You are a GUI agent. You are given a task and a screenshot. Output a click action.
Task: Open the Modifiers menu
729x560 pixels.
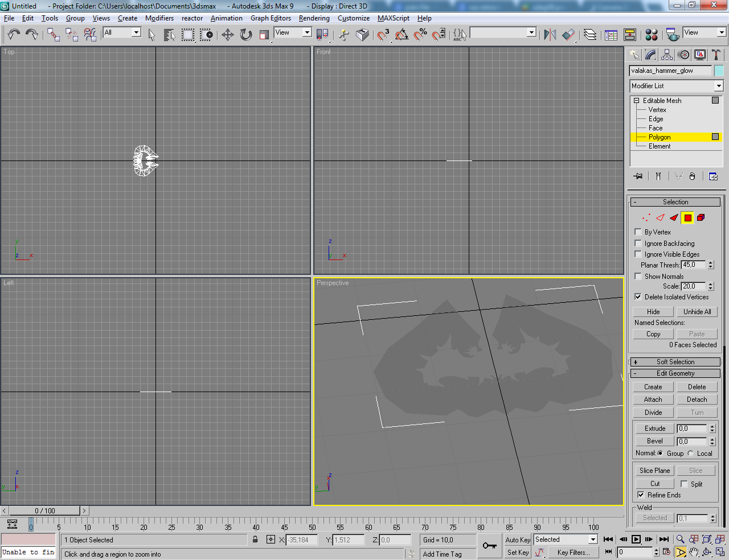[159, 18]
